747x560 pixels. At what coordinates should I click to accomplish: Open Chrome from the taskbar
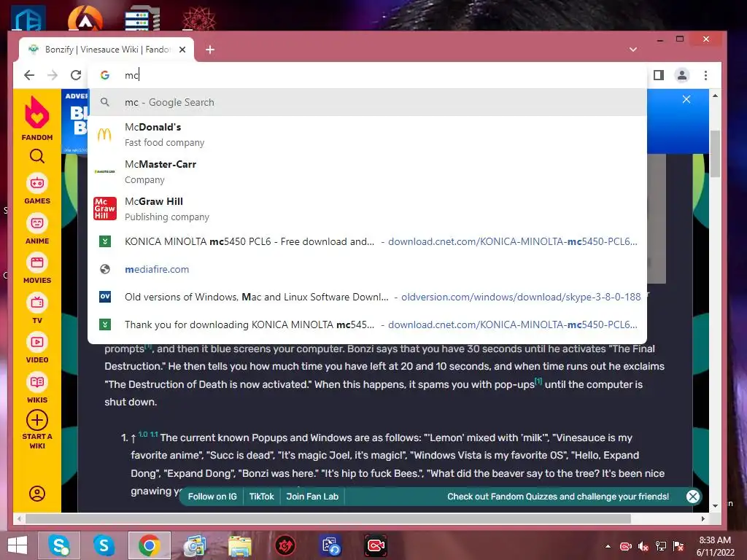click(x=149, y=545)
